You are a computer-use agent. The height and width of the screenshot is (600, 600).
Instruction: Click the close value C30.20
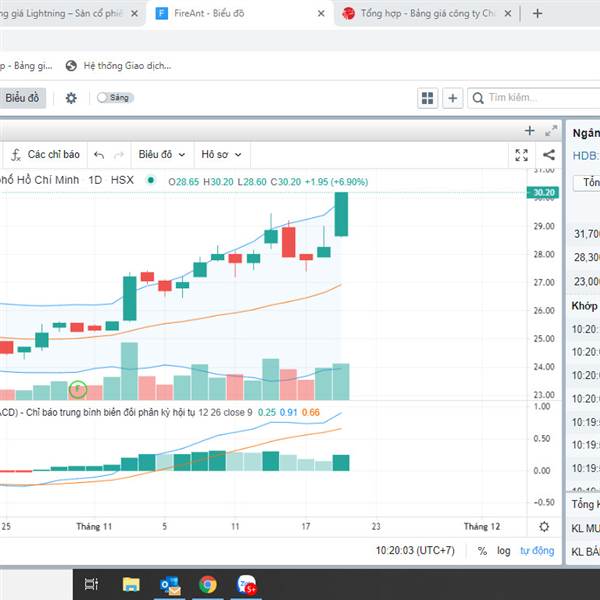(286, 182)
